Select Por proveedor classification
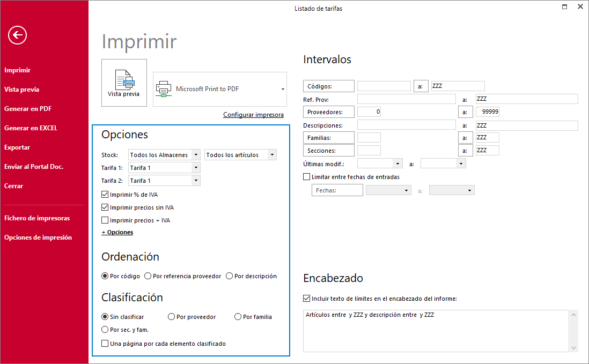 point(171,317)
